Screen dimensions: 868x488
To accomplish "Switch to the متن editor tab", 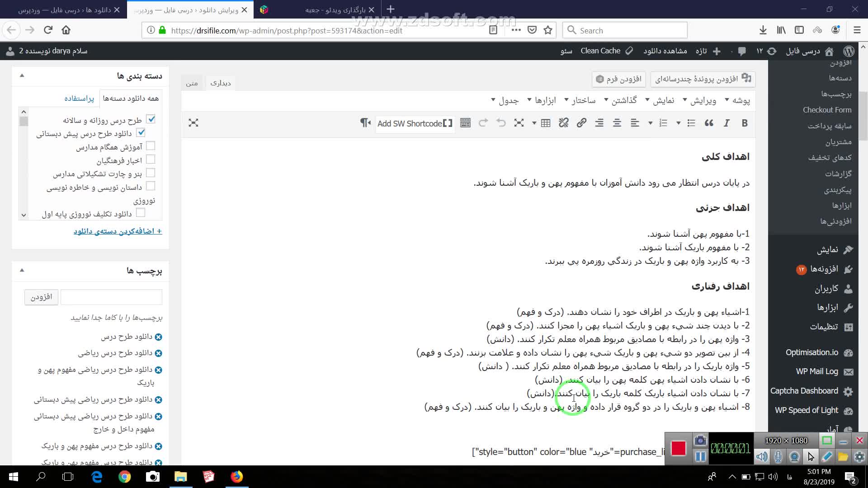I will click(192, 83).
